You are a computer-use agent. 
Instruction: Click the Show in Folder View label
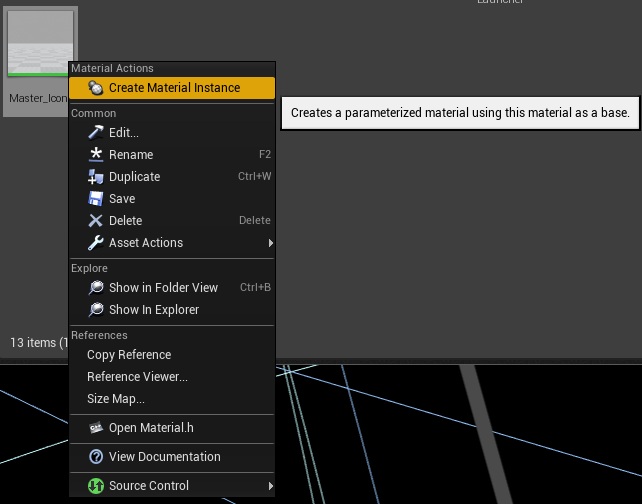coord(163,287)
